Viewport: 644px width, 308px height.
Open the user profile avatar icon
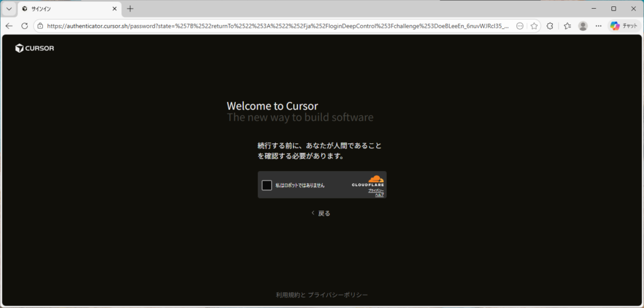point(583,26)
